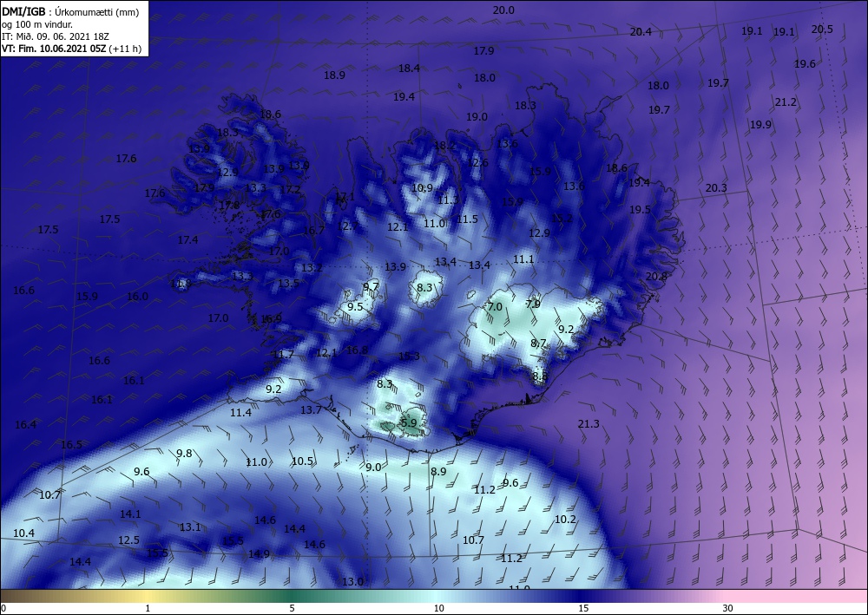Screen dimensions: 868x615
Task: Click the map value 8.8
Action: [540, 376]
